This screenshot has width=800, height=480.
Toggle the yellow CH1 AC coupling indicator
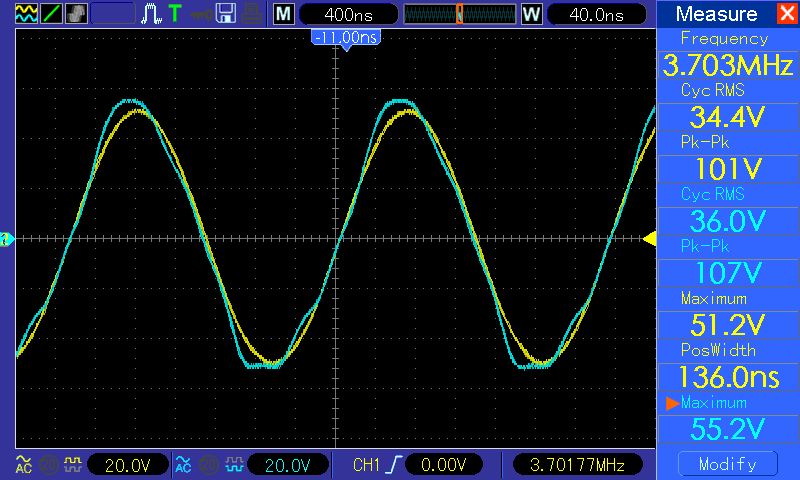pos(23,464)
